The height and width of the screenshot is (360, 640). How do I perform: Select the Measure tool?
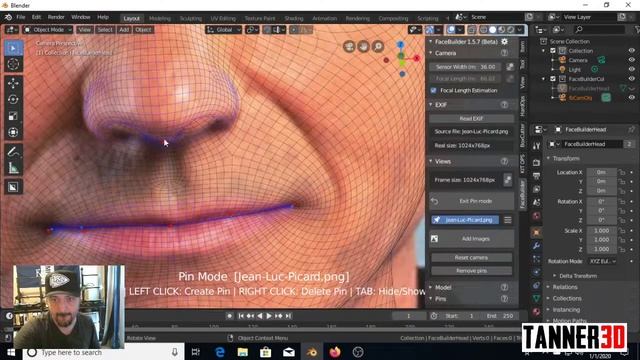tap(13, 168)
